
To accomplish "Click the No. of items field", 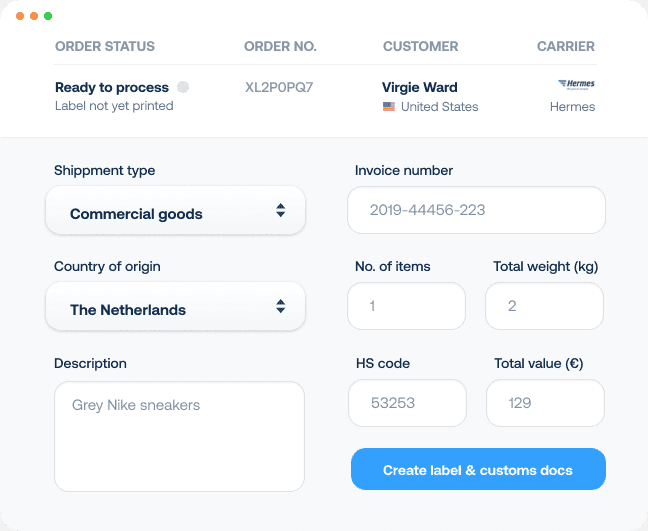I will point(407,306).
